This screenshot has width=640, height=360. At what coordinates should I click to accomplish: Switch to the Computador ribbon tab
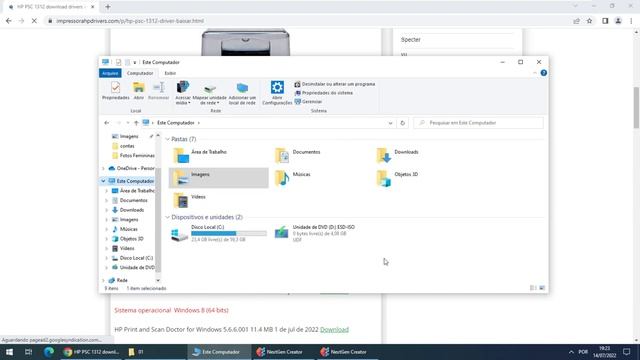pyautogui.click(x=140, y=73)
